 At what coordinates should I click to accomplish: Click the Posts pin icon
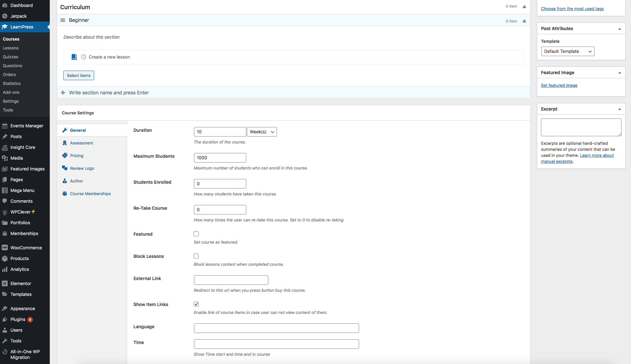click(5, 137)
